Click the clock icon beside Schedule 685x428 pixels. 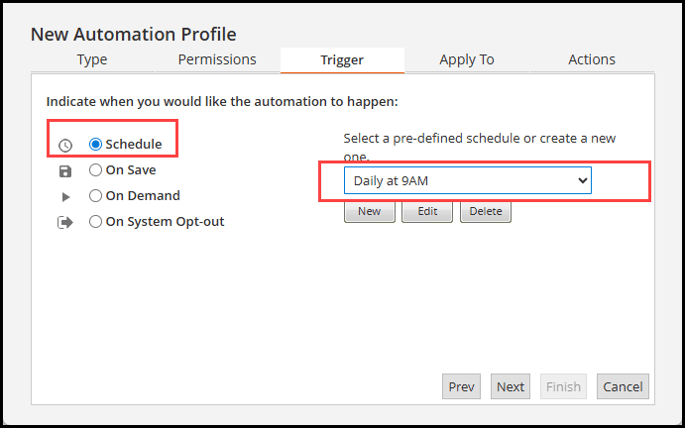(x=65, y=145)
